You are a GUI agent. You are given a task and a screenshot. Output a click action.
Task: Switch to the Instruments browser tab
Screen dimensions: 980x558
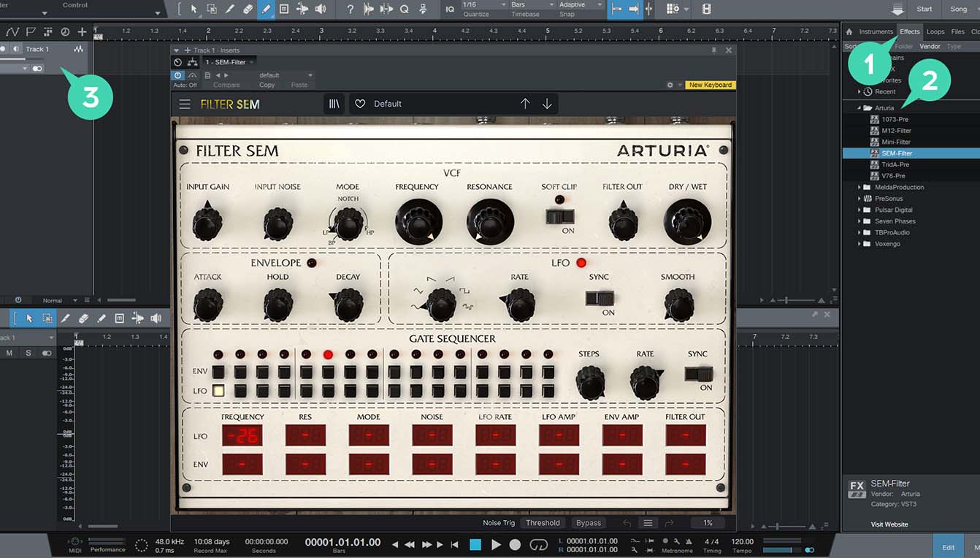point(876,31)
